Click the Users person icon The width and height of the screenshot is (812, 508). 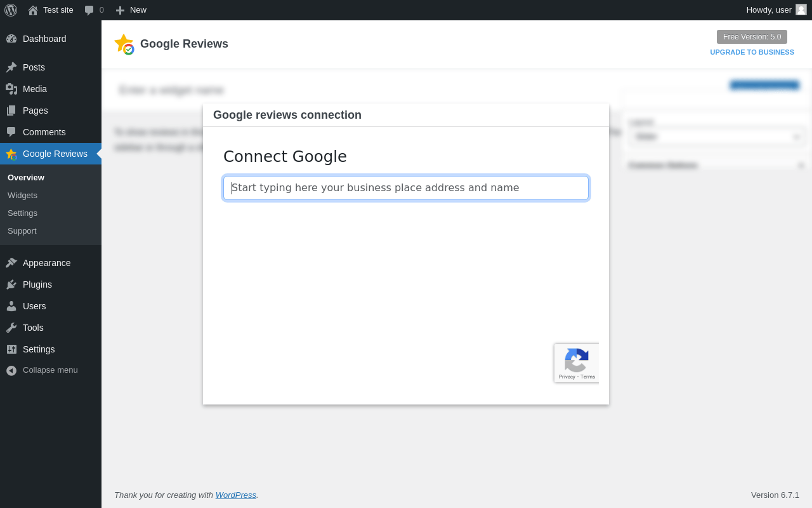tap(11, 306)
